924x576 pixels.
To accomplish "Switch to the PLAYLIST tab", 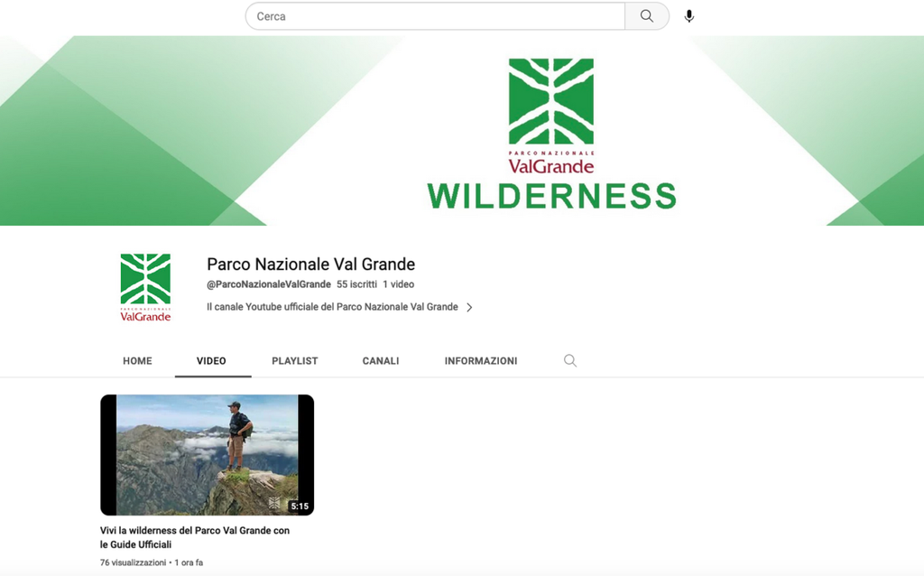I will [x=295, y=361].
